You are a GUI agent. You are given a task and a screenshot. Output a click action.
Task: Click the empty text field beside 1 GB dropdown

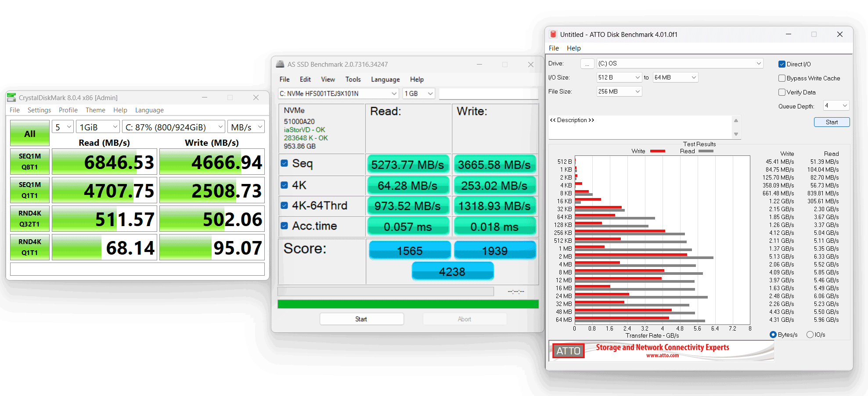(488, 94)
